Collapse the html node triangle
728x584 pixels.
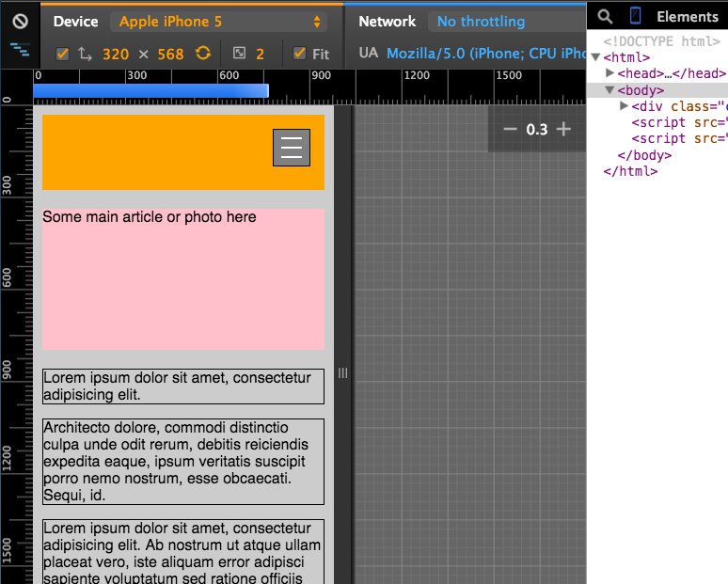pyautogui.click(x=596, y=57)
